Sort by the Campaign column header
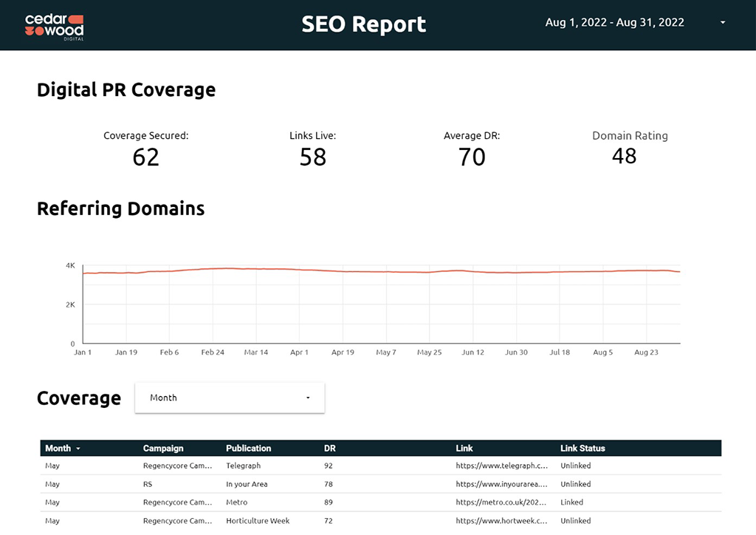The width and height of the screenshot is (756, 535). tap(163, 448)
